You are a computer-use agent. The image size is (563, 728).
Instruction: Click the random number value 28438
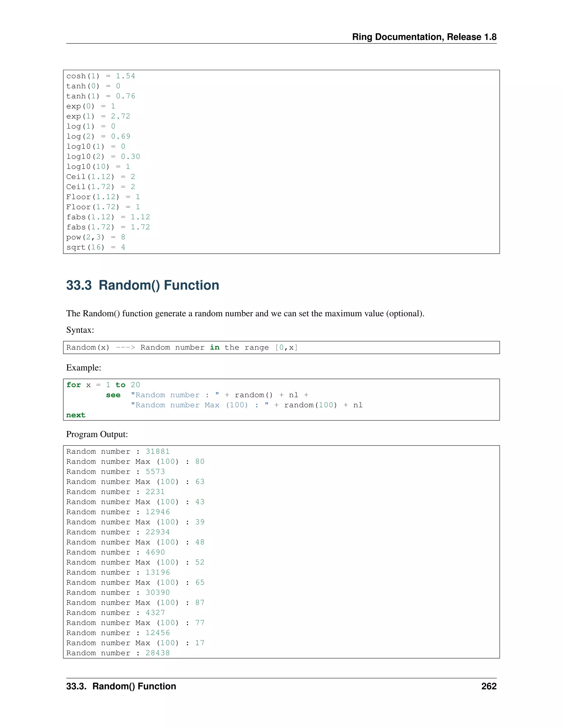click(158, 653)
